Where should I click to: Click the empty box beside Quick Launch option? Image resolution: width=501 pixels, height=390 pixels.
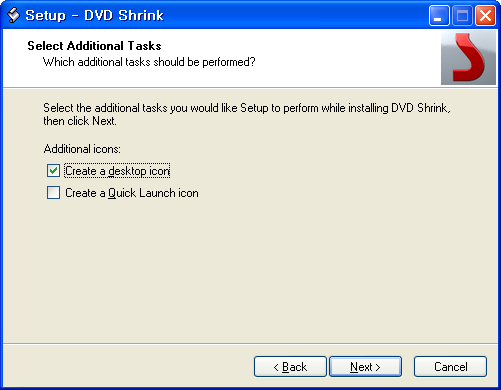[x=53, y=193]
